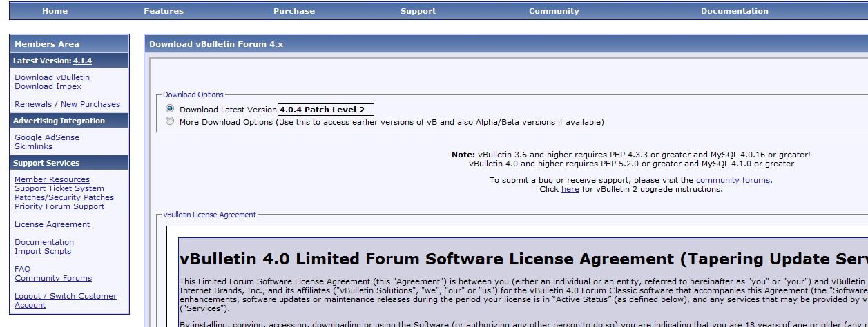Click Logout / Switch Customer Account link
This screenshot has height=327, width=868.
[66, 300]
